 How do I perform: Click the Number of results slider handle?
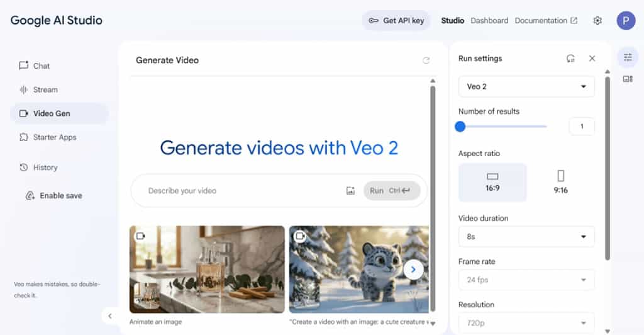coord(460,127)
